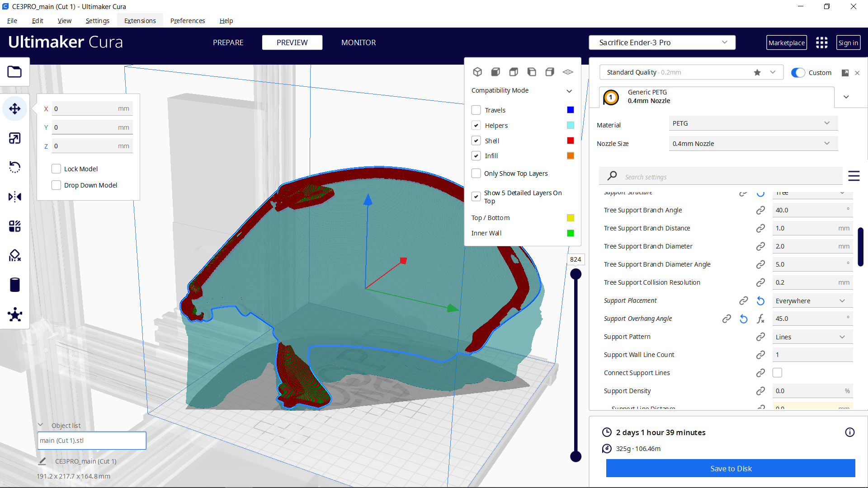Select the Scale tool
The width and height of the screenshot is (868, 488).
[15, 138]
